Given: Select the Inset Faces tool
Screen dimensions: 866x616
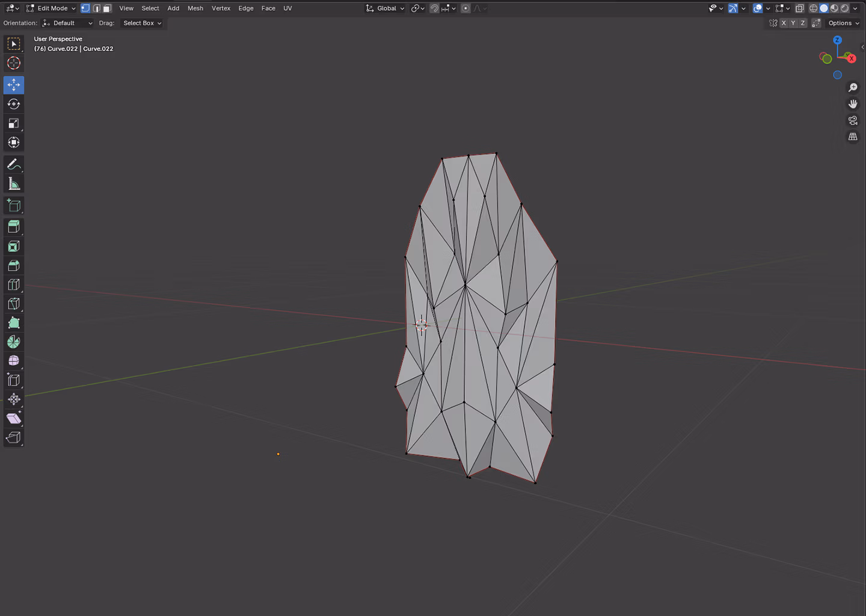Looking at the screenshot, I should (x=14, y=246).
